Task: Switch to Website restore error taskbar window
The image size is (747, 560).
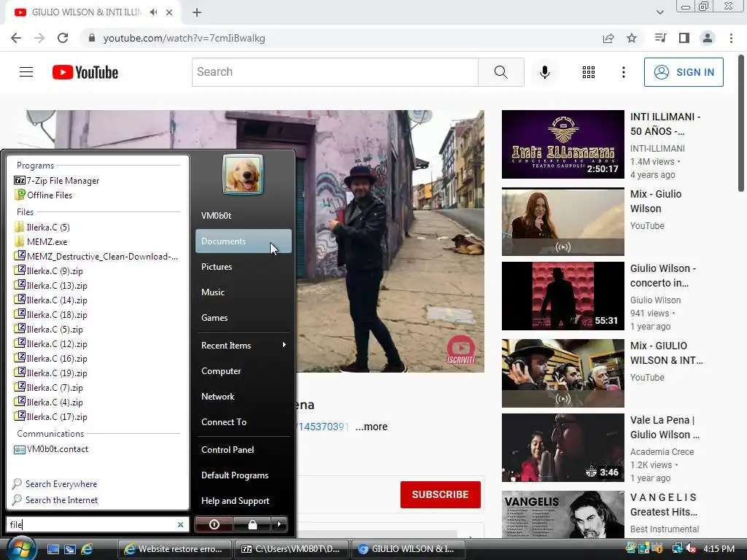Action: point(174,549)
